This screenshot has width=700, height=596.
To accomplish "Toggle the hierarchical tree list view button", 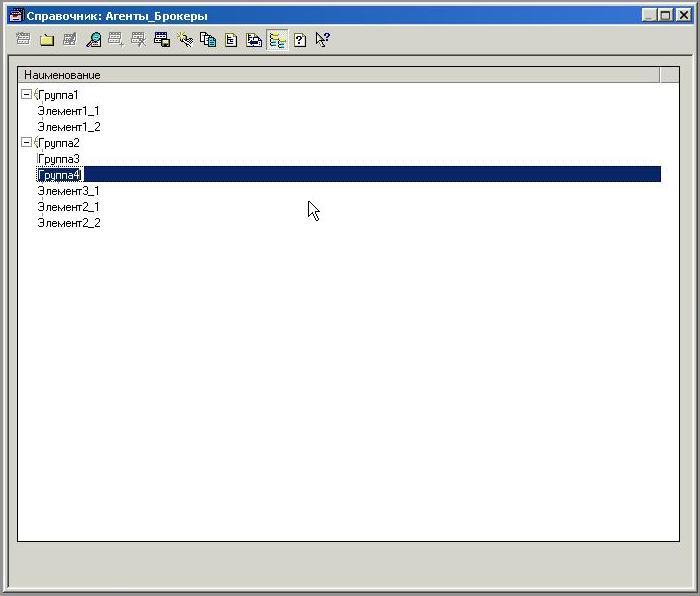I will click(277, 40).
